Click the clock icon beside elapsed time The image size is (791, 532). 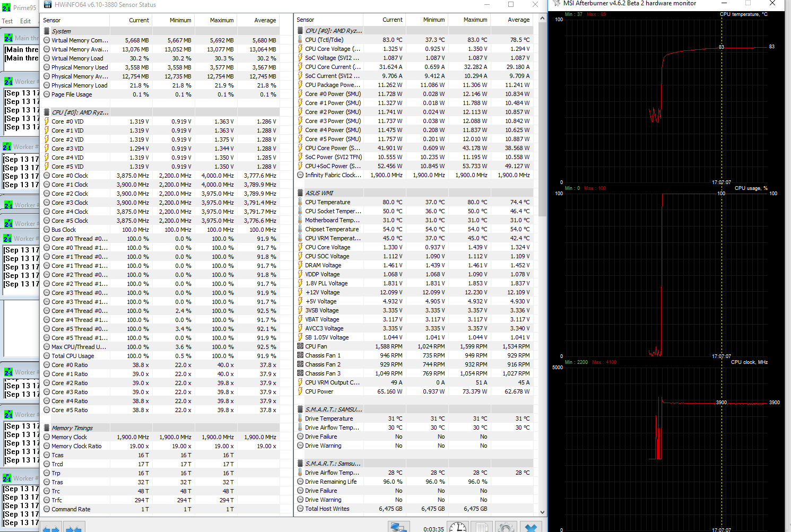[457, 527]
